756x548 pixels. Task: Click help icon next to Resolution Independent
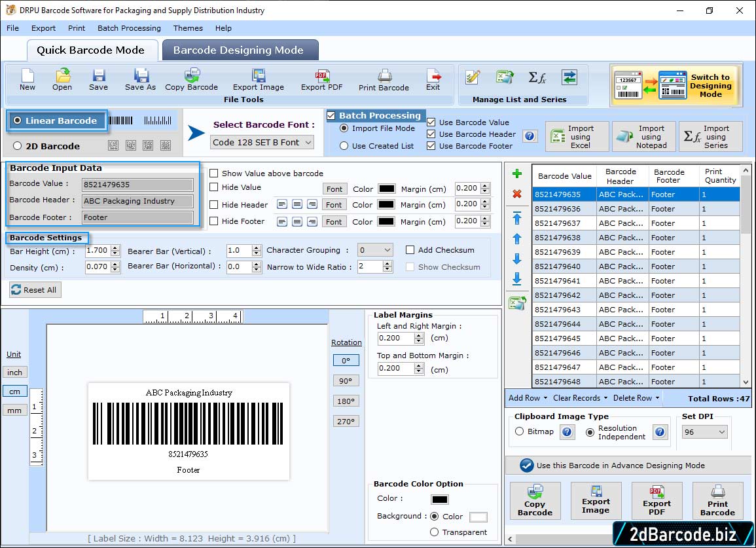coord(660,431)
